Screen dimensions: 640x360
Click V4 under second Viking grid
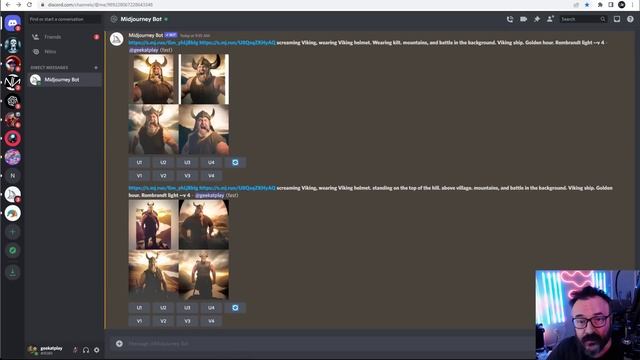(211, 321)
